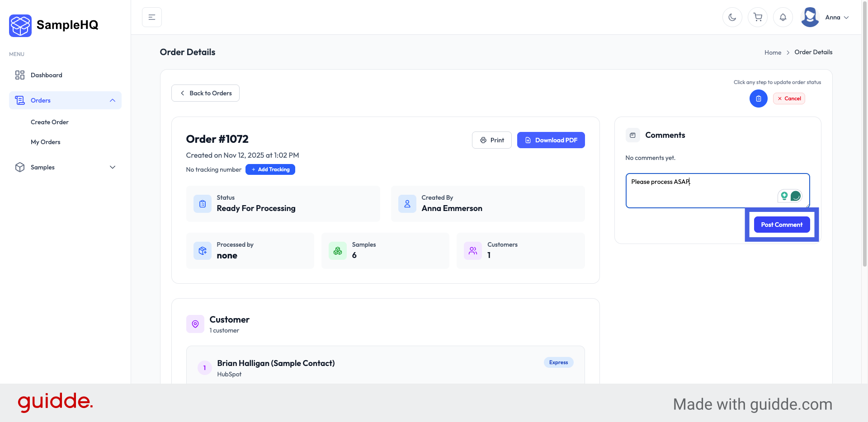
Task: Click the SampleHQ logo
Action: (x=54, y=25)
